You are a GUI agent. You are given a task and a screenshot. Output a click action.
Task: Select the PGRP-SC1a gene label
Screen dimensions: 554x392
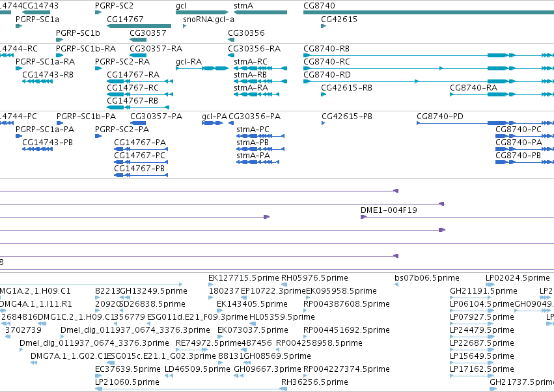coord(38,19)
